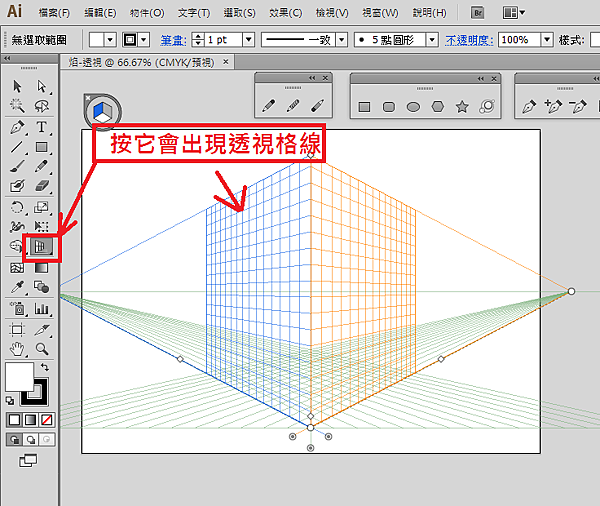The image size is (600, 506).
Task: Select the Zoom magnifier tool
Action: click(41, 349)
